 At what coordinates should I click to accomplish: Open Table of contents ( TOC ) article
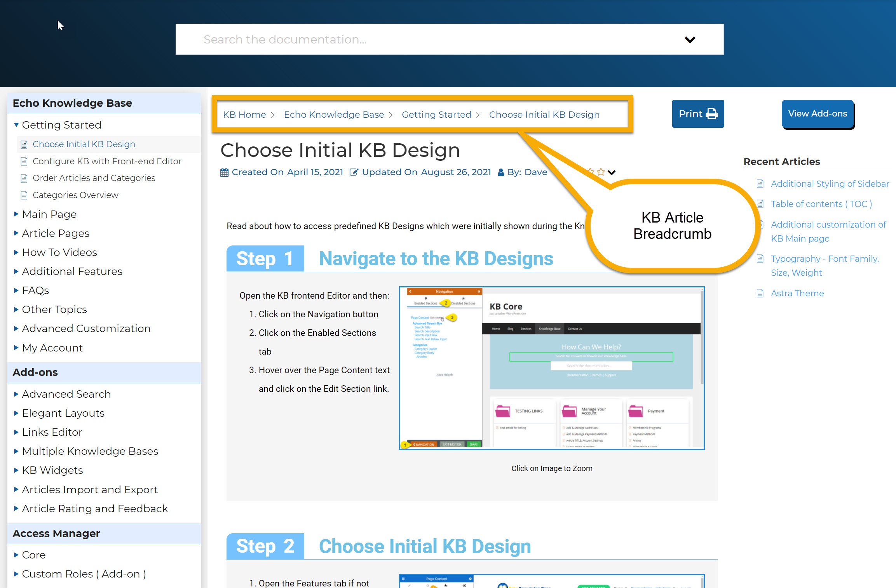point(821,204)
